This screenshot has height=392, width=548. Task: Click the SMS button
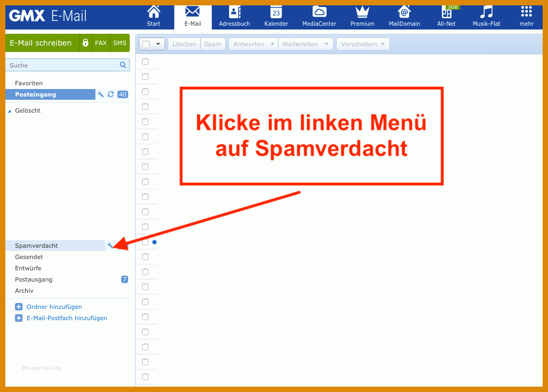[x=120, y=43]
